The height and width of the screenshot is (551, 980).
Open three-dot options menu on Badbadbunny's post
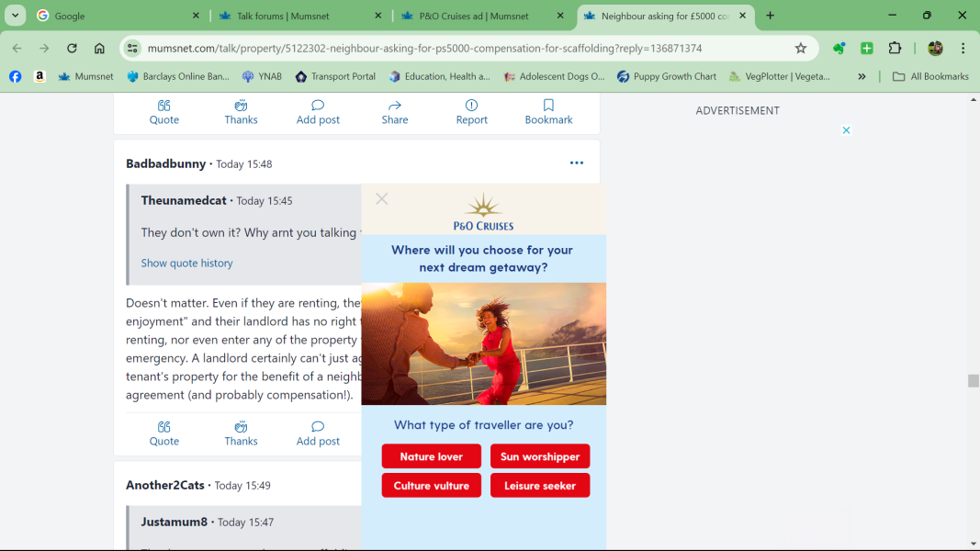point(576,163)
